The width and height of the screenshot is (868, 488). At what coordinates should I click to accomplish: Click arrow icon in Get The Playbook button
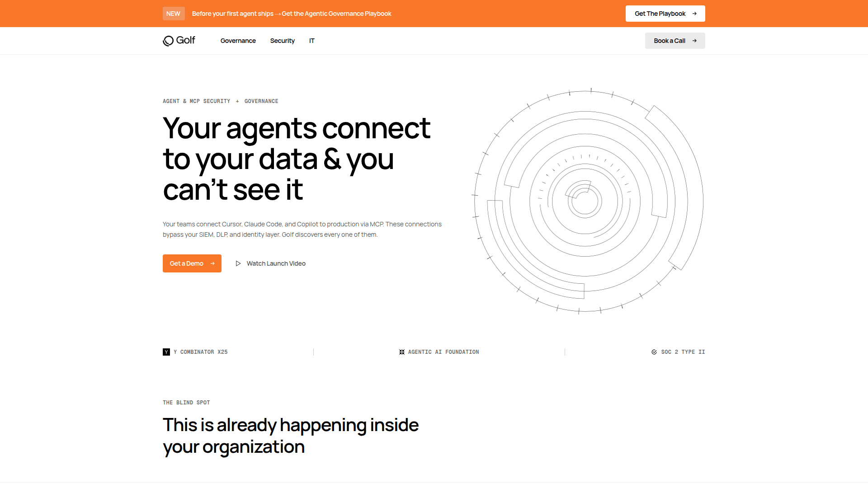click(x=694, y=14)
